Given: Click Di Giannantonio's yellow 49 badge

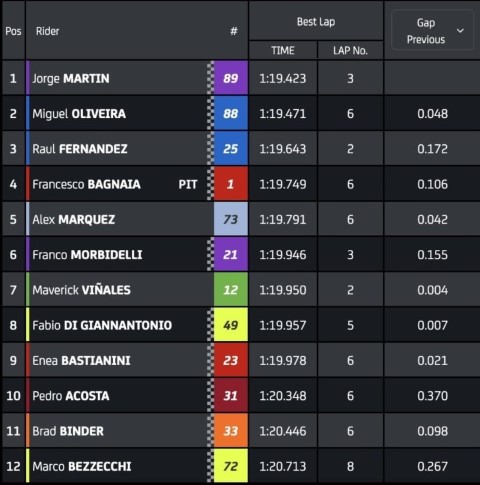Looking at the screenshot, I should (x=231, y=325).
